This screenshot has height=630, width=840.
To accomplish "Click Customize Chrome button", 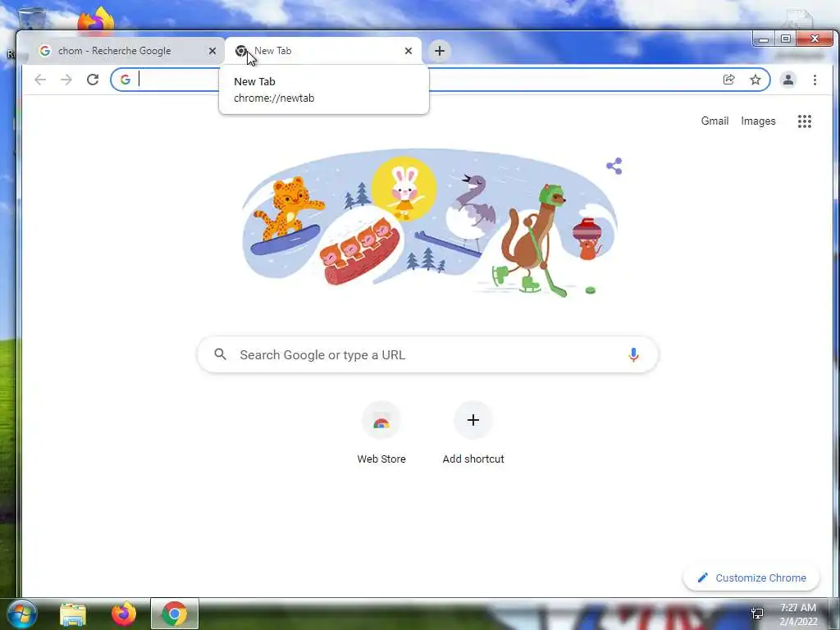I will 751,578.
